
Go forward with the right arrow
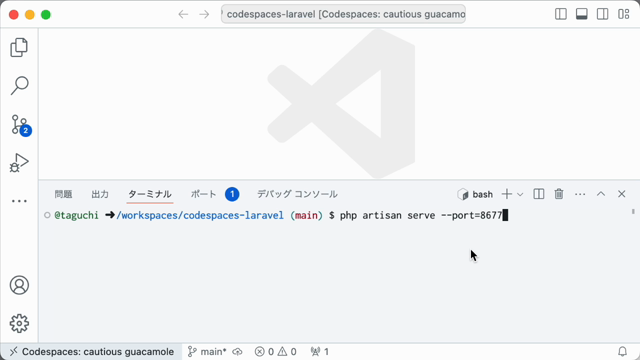[x=204, y=15]
